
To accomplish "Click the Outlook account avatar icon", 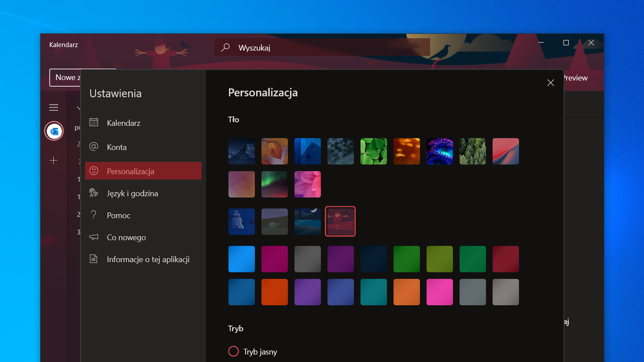I will (x=54, y=130).
